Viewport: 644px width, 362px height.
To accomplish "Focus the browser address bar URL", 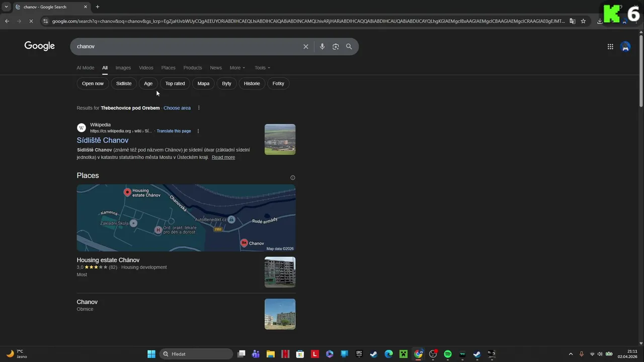I will [308, 21].
